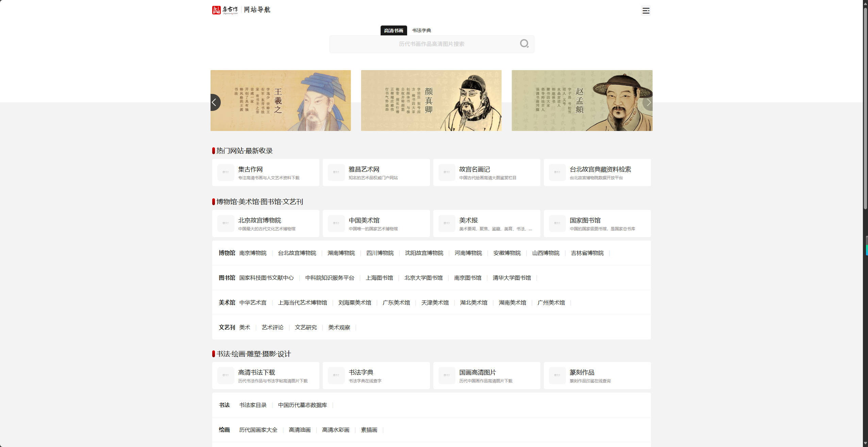Click the carousel left navigation arrow
Screen dimensions: 868x447
click(215, 102)
